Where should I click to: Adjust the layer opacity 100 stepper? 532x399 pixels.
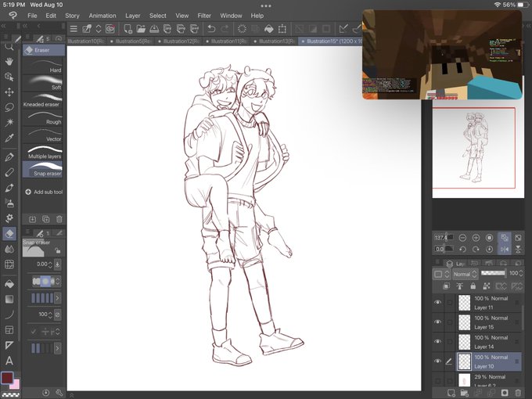pyautogui.click(x=521, y=273)
